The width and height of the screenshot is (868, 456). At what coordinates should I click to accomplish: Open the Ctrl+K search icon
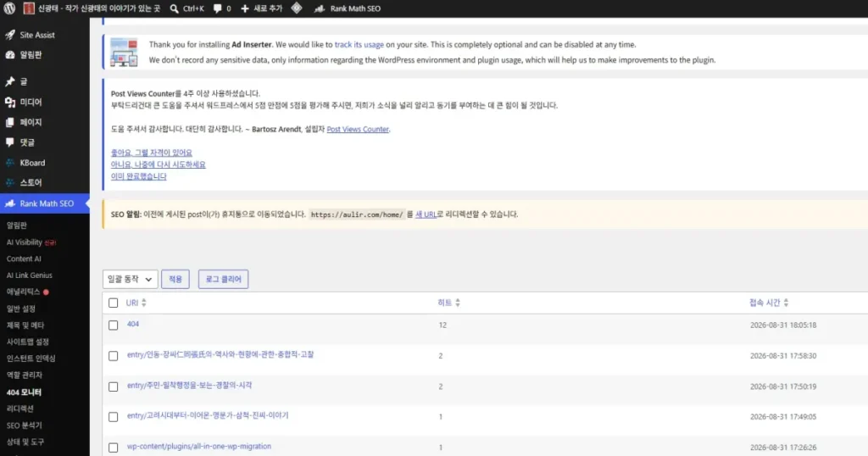click(x=175, y=8)
